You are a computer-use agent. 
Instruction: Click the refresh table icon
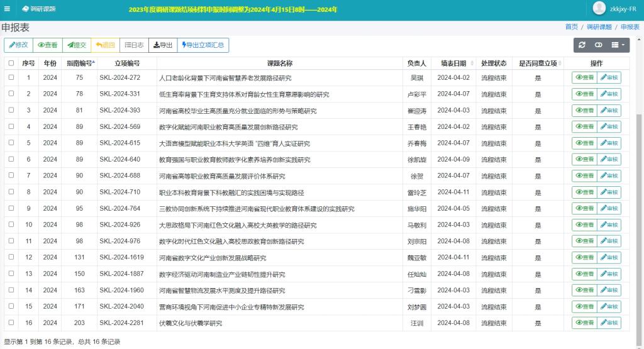coord(582,45)
